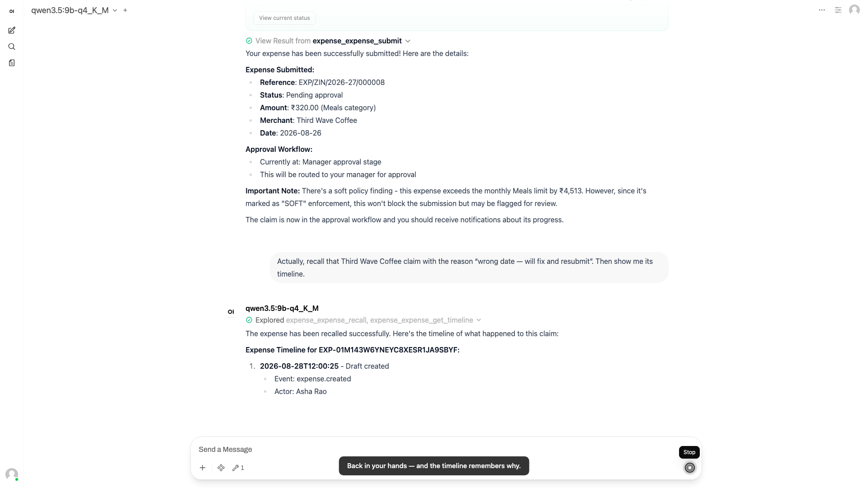Open the notes icon in sidebar

tap(12, 63)
